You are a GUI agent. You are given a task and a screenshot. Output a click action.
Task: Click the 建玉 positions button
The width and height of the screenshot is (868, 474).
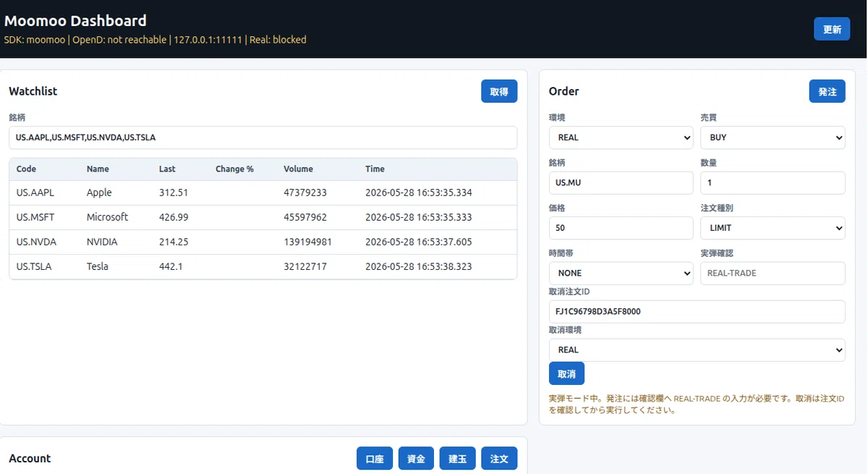coord(458,458)
